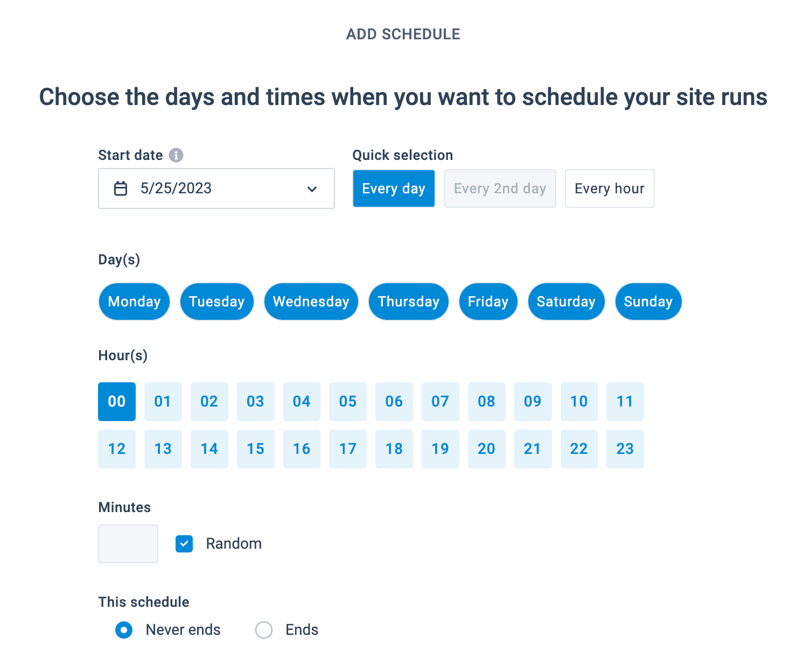This screenshot has height=672, width=811.
Task: Click the Minutes input field
Action: click(x=128, y=544)
